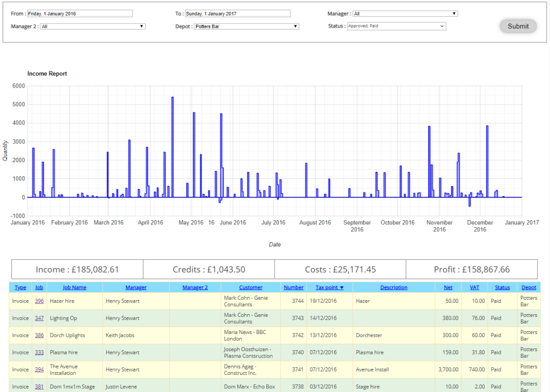This screenshot has width=550, height=392.
Task: Click the 'Hazer hire' job name cell
Action: (75, 301)
